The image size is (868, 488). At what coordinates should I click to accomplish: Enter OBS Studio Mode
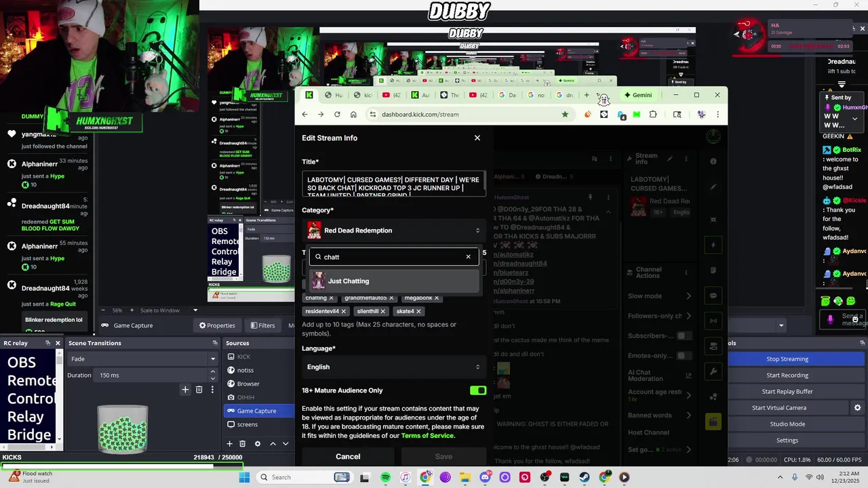tap(787, 424)
